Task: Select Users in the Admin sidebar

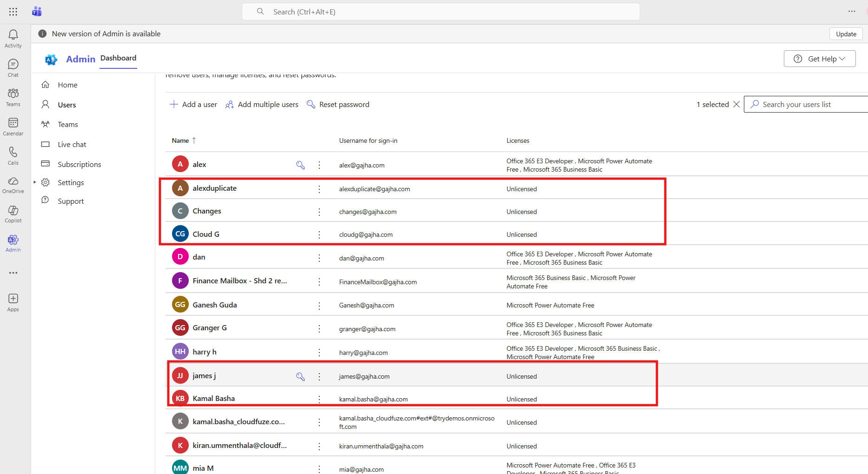Action: coord(67,104)
